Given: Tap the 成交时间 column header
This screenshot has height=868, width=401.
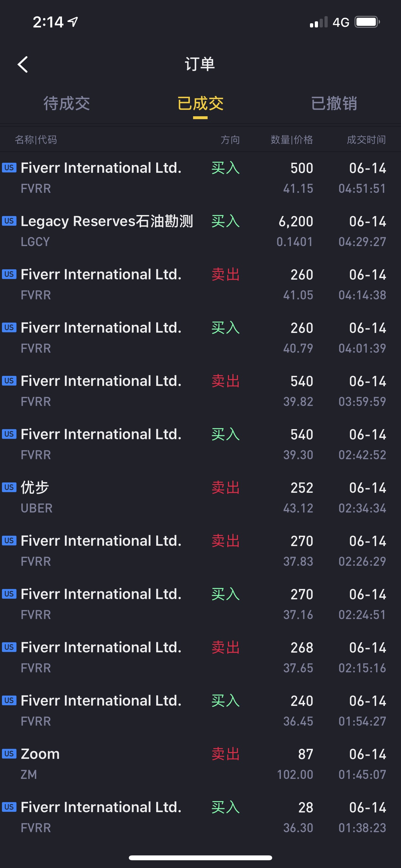Looking at the screenshot, I should pyautogui.click(x=366, y=139).
